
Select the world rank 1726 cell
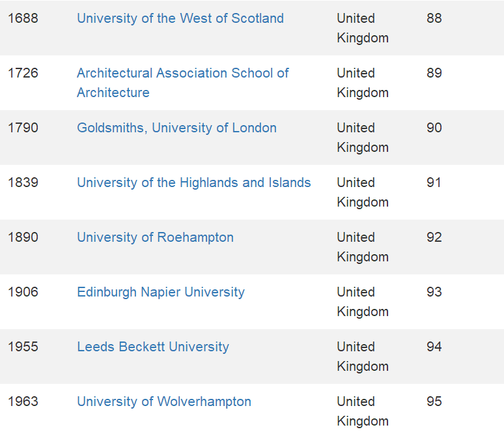[23, 73]
